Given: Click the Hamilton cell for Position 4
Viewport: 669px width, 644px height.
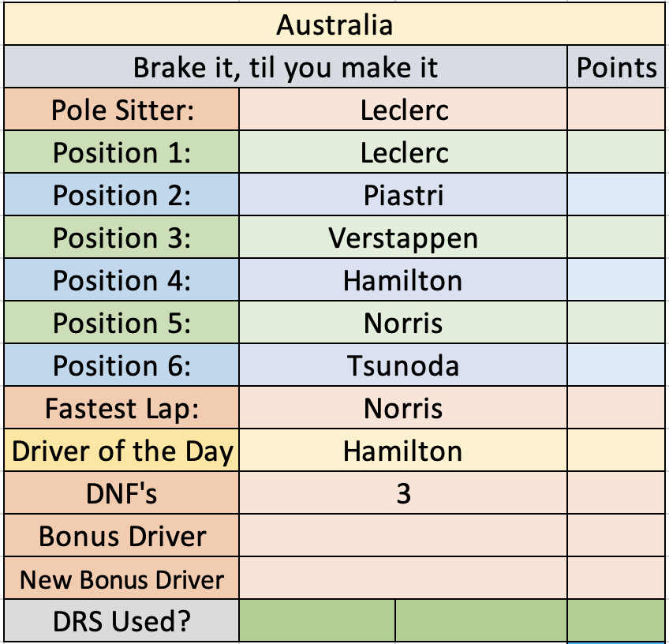Looking at the screenshot, I should click(x=403, y=280).
